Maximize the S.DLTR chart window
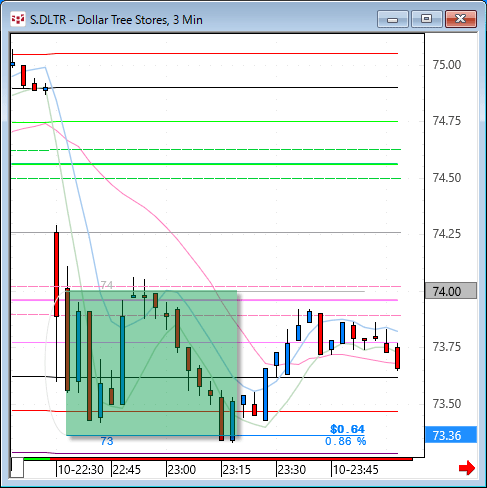Screen dimensions: 487x488 coord(426,19)
